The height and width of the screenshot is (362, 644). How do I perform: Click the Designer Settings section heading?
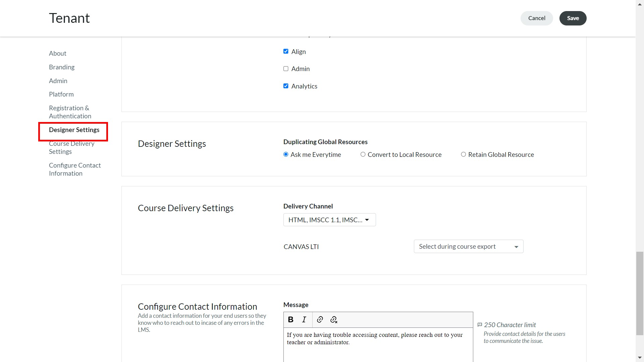pyautogui.click(x=172, y=144)
